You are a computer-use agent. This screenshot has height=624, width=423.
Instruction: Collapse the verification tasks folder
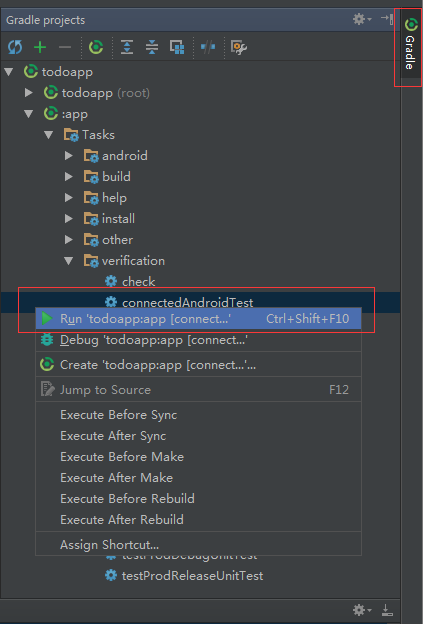[68, 261]
